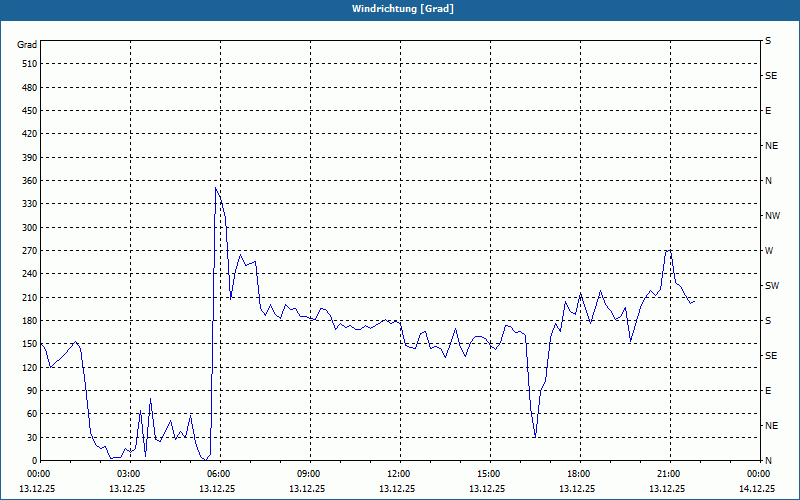Click the 21:00 time axis label
Image resolution: width=800 pixels, height=500 pixels.
point(670,473)
